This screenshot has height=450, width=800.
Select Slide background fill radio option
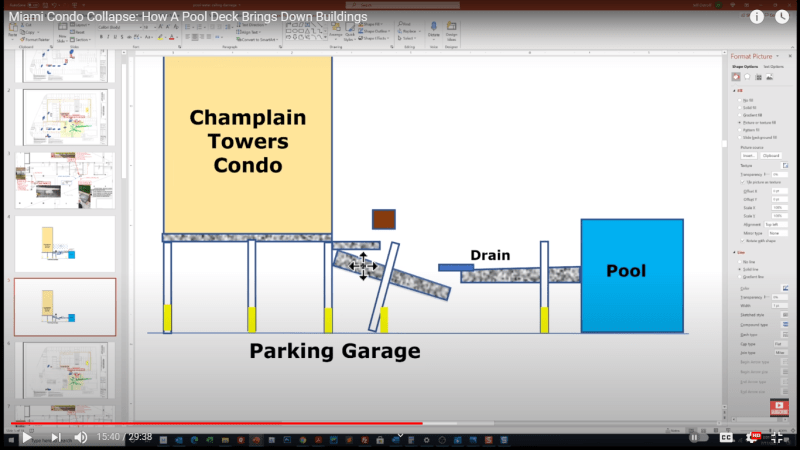tap(740, 137)
